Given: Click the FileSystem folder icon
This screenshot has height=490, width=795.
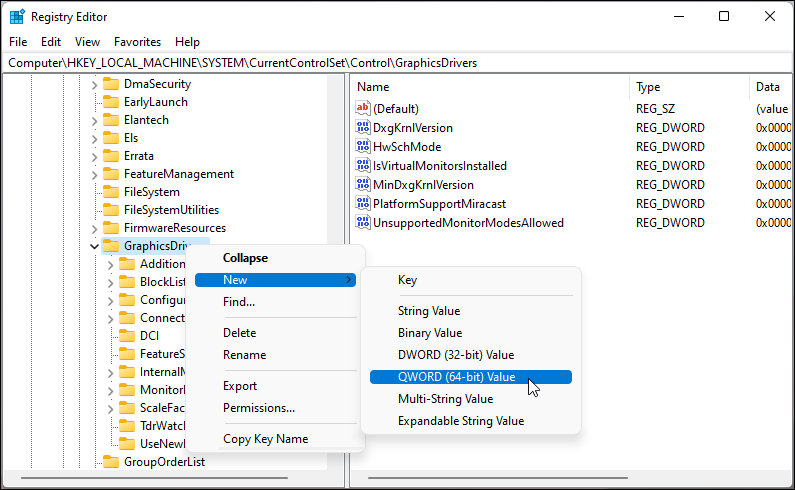Looking at the screenshot, I should click(x=111, y=192).
